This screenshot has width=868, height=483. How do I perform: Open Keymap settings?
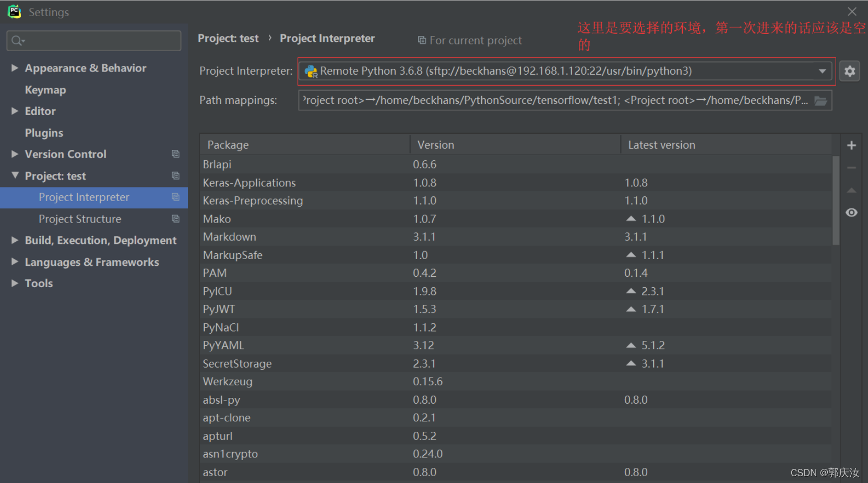45,90
